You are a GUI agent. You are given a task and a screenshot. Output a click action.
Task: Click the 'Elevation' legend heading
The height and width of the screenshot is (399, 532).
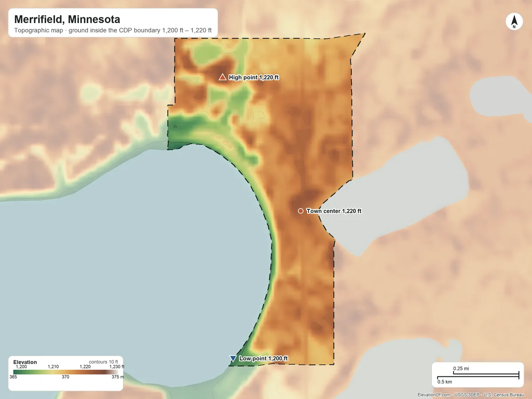25,362
